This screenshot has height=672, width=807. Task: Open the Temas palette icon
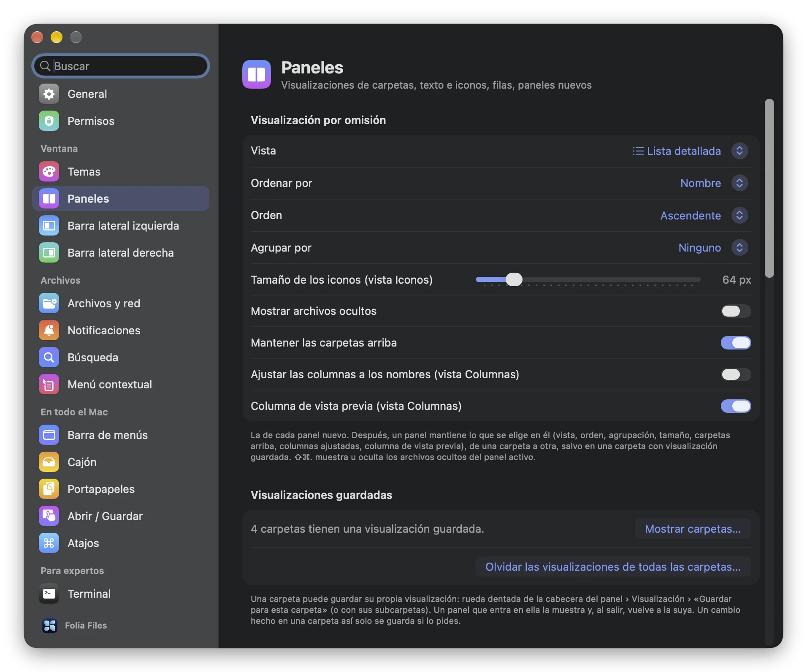pos(49,172)
